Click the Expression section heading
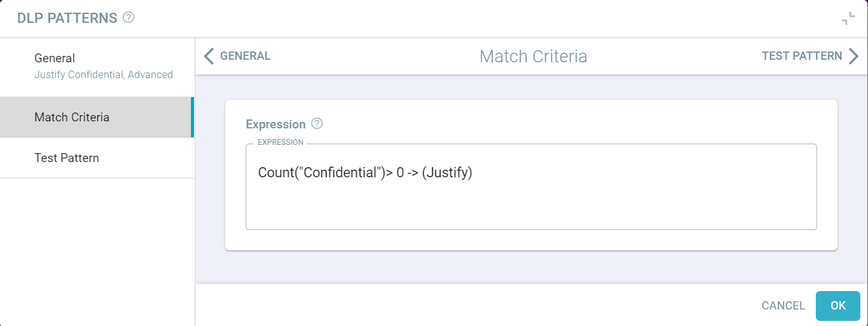 (276, 124)
